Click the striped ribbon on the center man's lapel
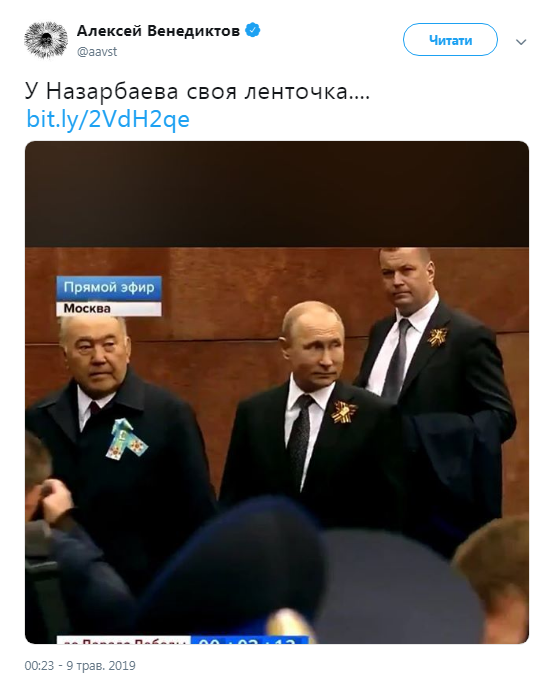This screenshot has width=559, height=684. click(x=343, y=412)
